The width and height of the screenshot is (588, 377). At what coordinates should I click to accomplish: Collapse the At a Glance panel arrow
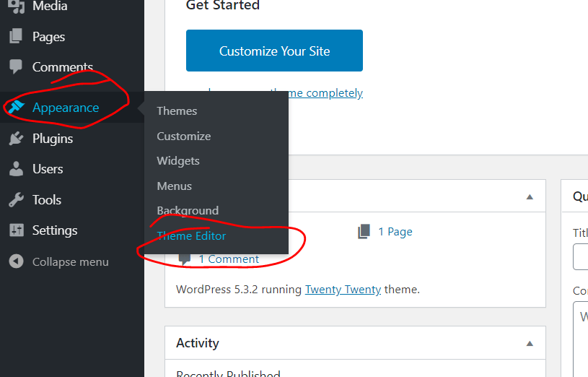[x=530, y=197]
